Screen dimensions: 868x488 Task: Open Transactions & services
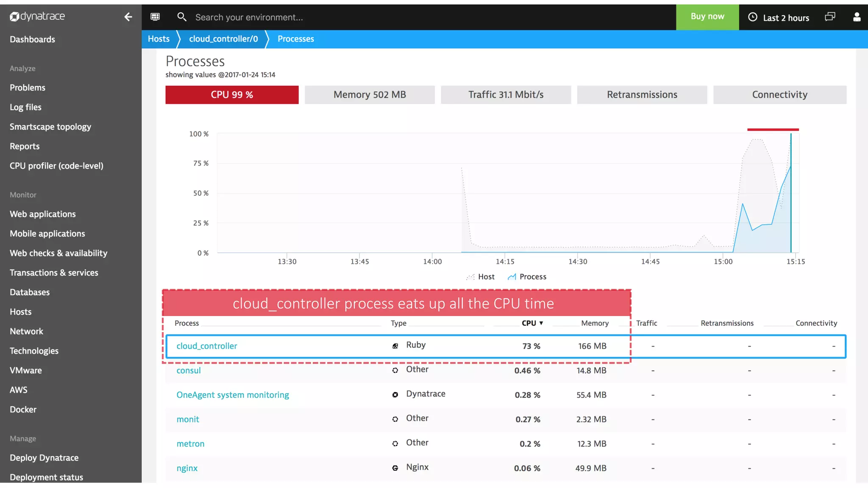tap(54, 273)
